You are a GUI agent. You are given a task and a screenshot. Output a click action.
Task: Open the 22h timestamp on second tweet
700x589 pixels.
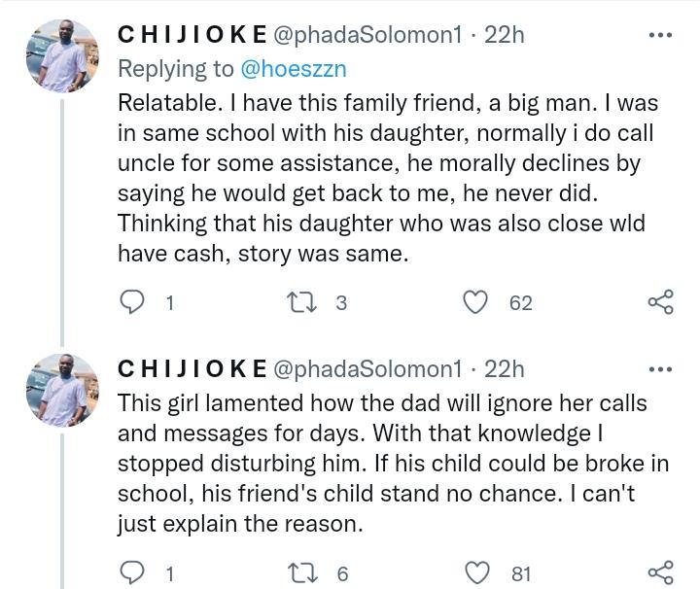click(x=504, y=369)
